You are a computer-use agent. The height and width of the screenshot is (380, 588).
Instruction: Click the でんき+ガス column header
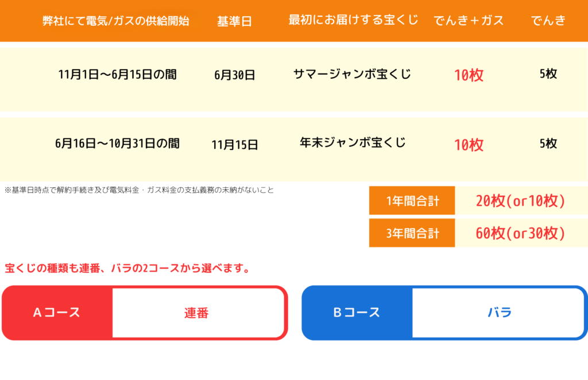point(469,20)
